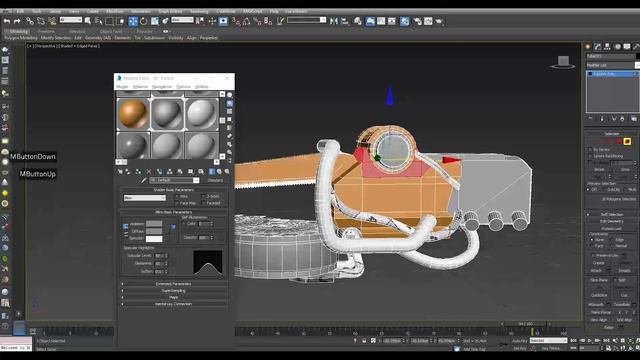Select the Link tool (Select and Link) icon
640x360 pixels.
pos(30,21)
